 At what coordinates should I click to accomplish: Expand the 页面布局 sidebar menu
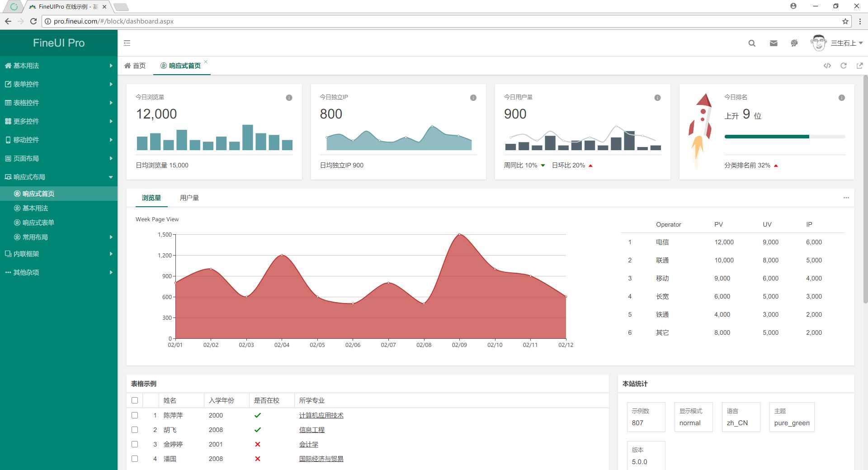[59, 158]
